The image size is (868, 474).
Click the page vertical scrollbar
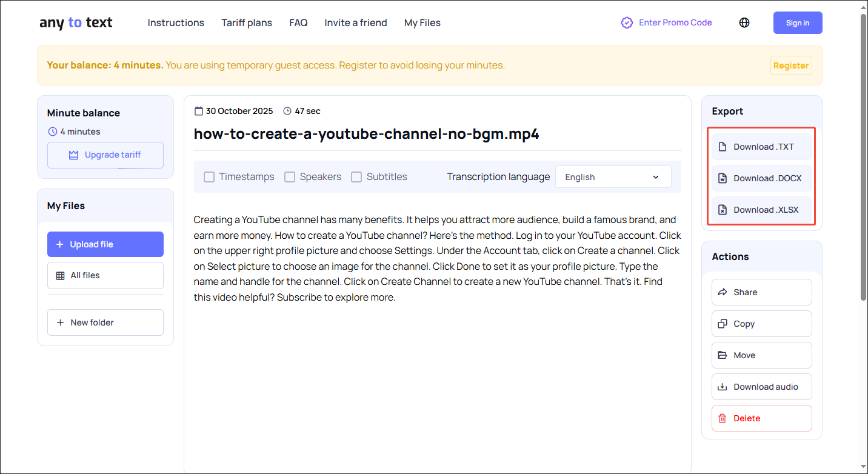(x=863, y=158)
